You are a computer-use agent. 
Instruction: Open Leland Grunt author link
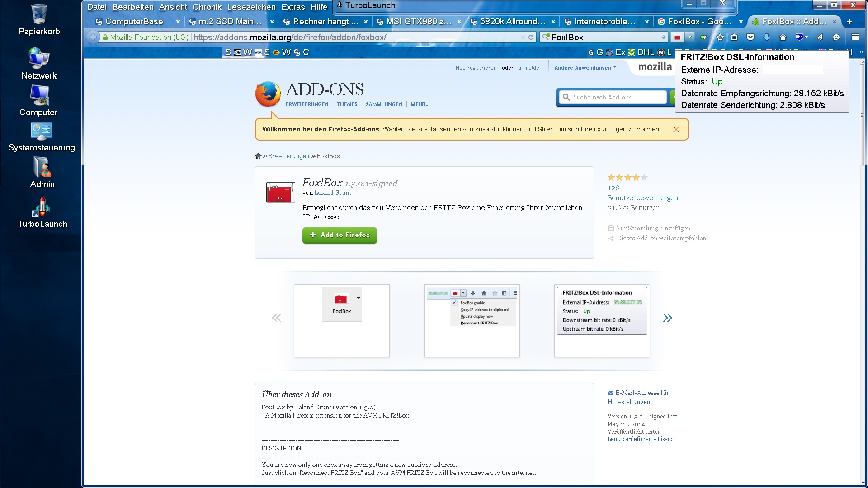332,193
